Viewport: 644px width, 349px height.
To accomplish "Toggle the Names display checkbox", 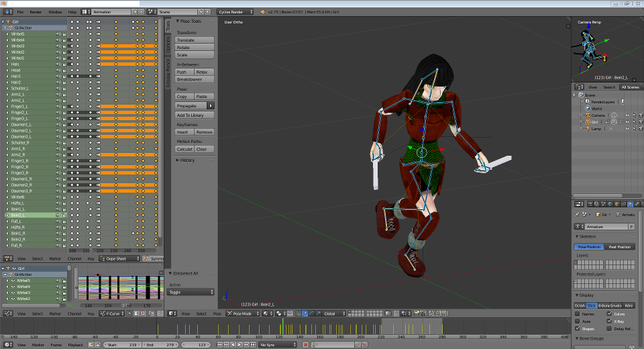I will point(578,313).
